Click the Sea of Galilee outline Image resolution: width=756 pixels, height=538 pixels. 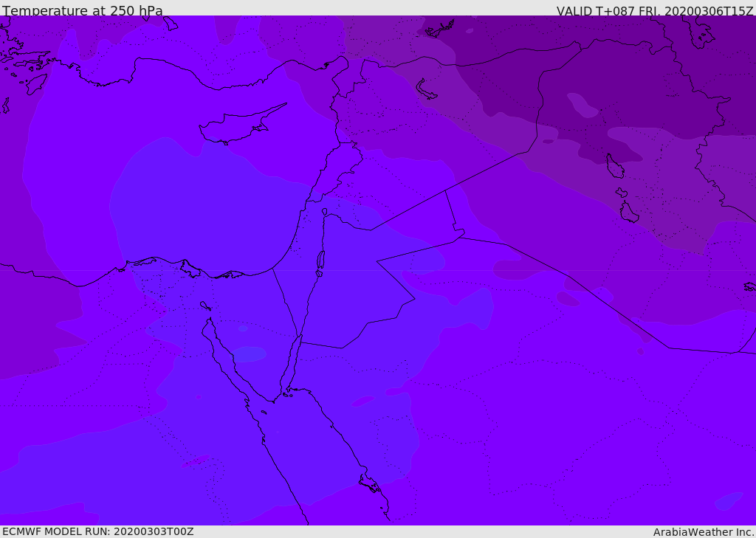click(324, 212)
